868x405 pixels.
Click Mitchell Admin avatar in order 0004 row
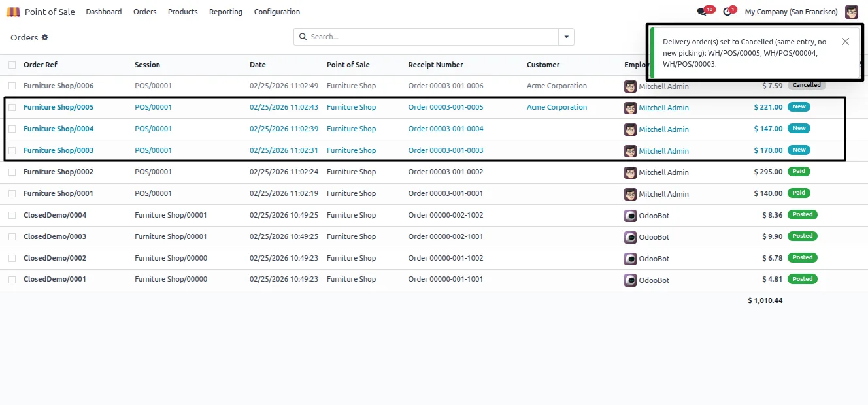click(x=630, y=129)
